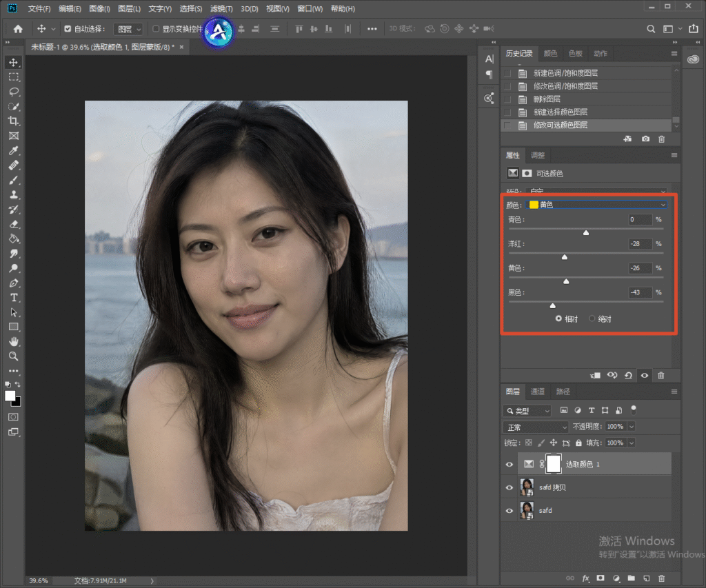
Task: Toggle history source box for 删除图层
Action: 508,99
